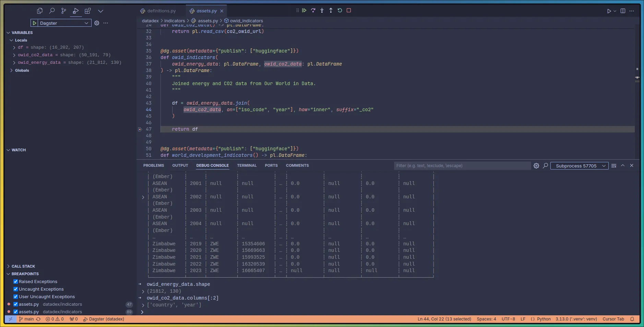
Task: Expand the owid_energy_data variable
Action: pyautogui.click(x=14, y=62)
